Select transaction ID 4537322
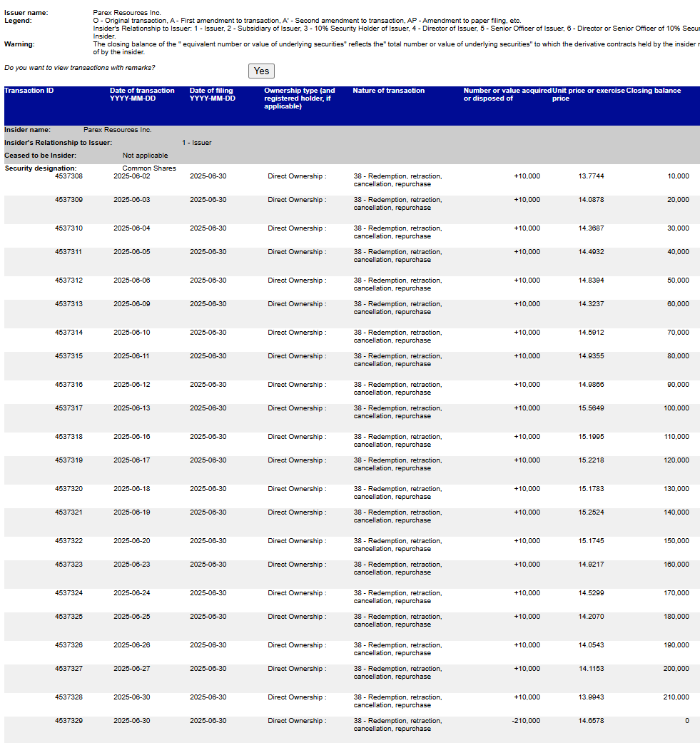Screen dimensions: 700x743 click(69, 541)
